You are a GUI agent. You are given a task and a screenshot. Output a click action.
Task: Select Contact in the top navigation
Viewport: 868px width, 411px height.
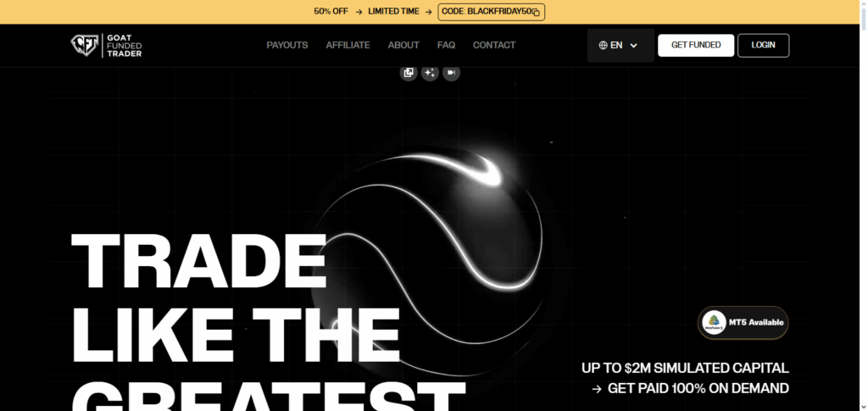494,46
